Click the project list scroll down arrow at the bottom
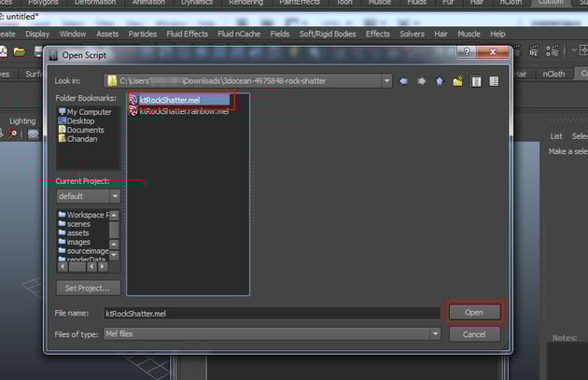The height and width of the screenshot is (380, 588). [114, 256]
